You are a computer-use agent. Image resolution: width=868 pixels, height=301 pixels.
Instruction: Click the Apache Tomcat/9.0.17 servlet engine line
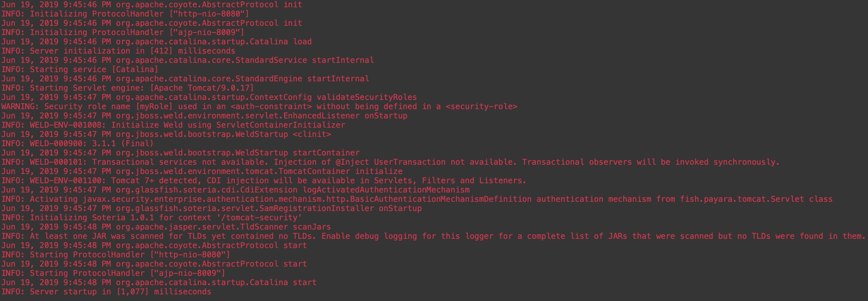(127, 88)
